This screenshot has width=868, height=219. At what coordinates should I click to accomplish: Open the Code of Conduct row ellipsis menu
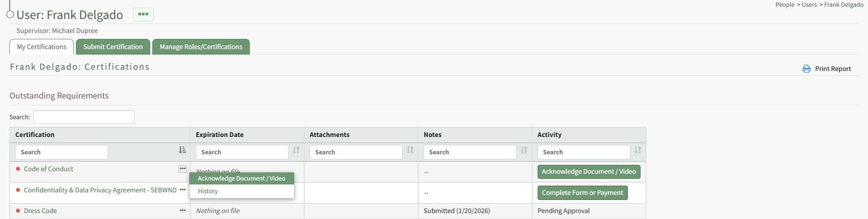click(x=183, y=169)
